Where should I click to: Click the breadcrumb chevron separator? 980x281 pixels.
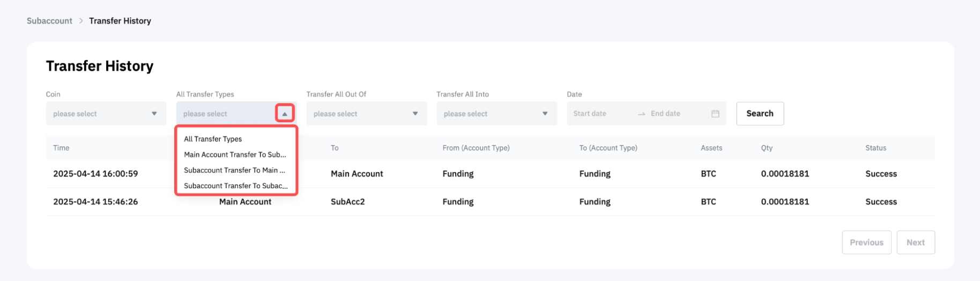point(81,21)
